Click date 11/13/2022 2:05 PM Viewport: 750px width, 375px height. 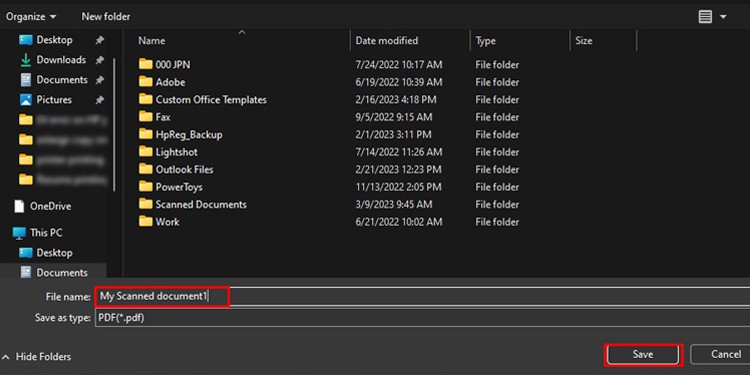pos(399,187)
